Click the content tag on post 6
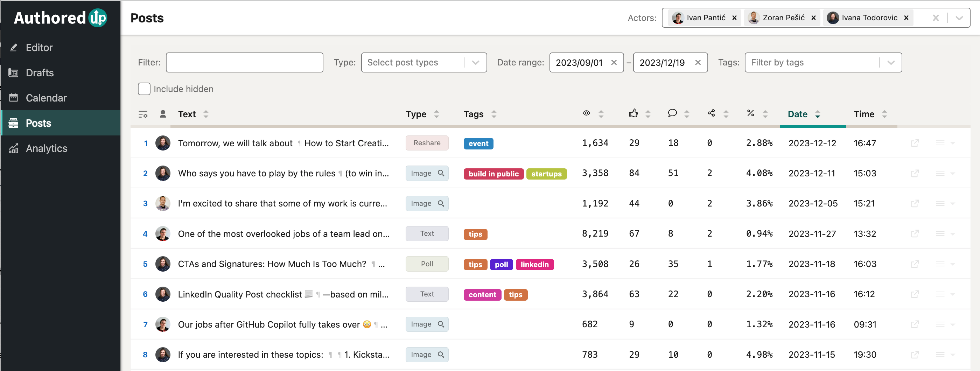Image resolution: width=980 pixels, height=371 pixels. (482, 294)
